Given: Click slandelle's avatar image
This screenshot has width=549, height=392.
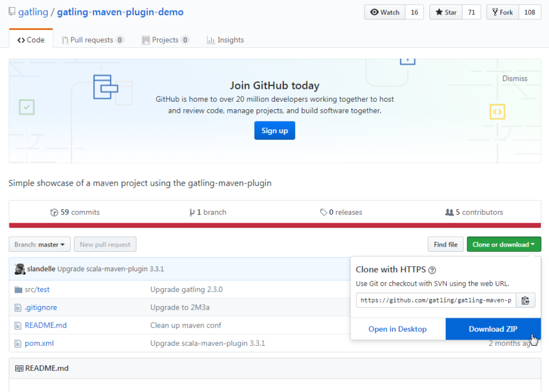Looking at the screenshot, I should point(20,269).
